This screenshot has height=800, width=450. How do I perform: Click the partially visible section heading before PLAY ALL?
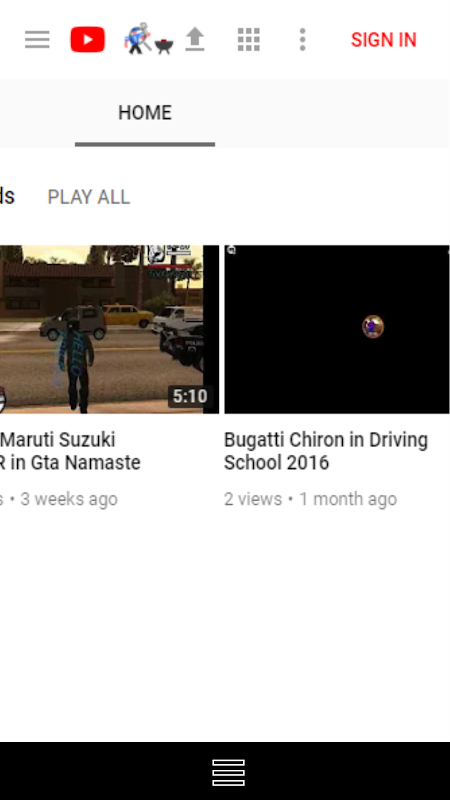point(7,196)
